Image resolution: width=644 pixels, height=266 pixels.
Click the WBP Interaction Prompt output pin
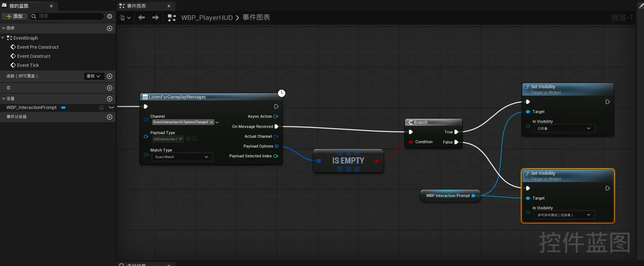point(474,196)
